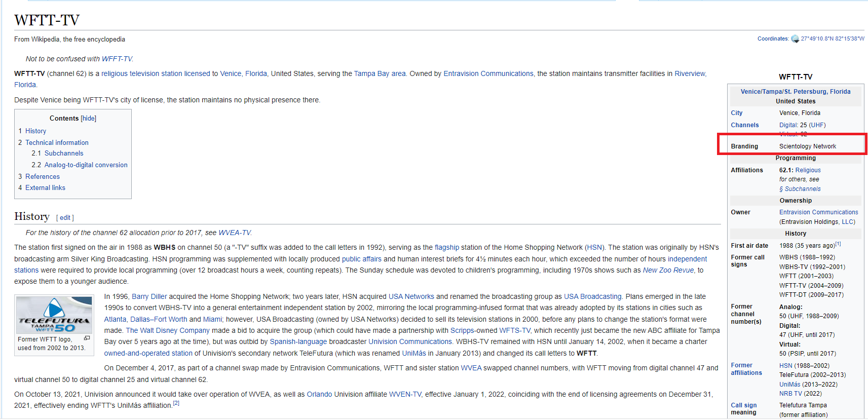Jump to History section in Contents
The height and width of the screenshot is (420, 868).
35,131
